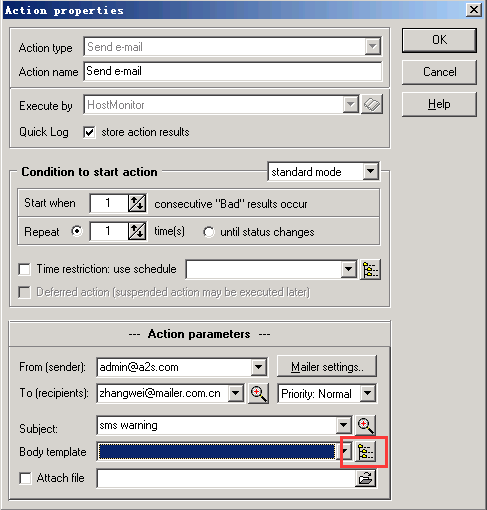Open the schedule list icon beside Time restriction
Screen dimensions: 487x510
click(x=370, y=269)
